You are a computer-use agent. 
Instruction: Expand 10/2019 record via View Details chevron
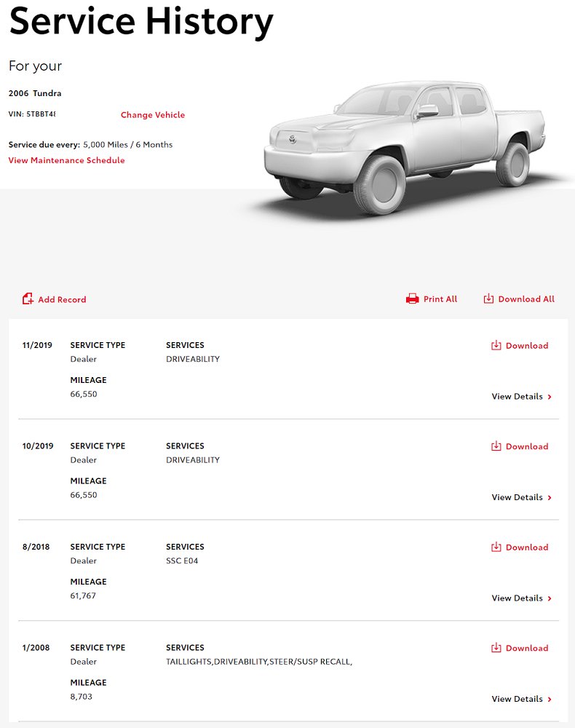coord(550,497)
